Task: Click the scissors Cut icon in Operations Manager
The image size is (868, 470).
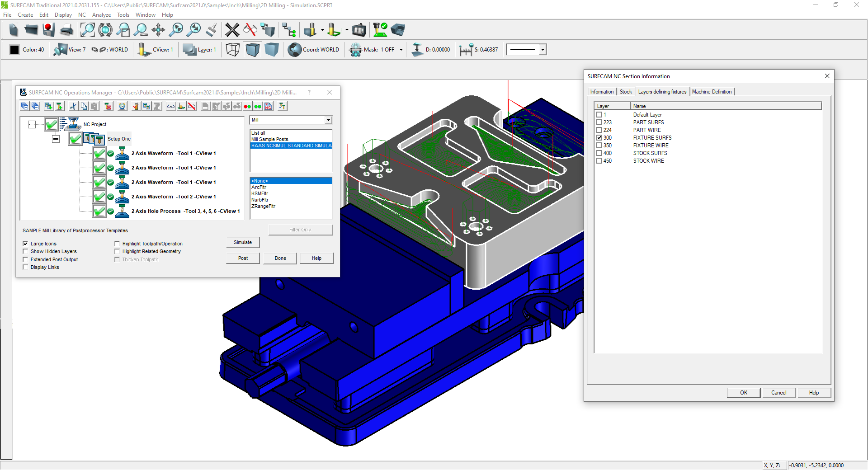Action: pyautogui.click(x=73, y=106)
